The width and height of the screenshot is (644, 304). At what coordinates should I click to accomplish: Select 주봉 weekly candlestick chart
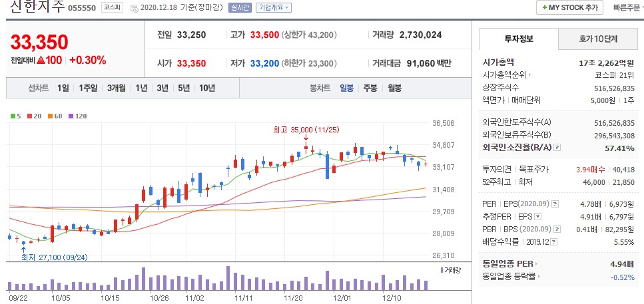click(x=370, y=88)
